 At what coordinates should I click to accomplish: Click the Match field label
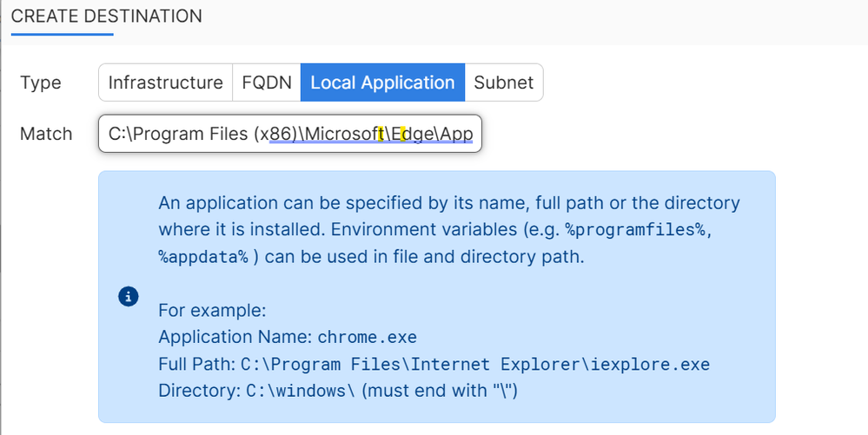click(x=46, y=135)
